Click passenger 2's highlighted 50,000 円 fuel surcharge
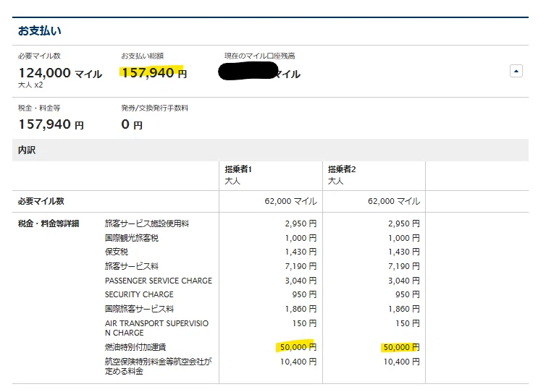546x392 pixels. coord(401,347)
